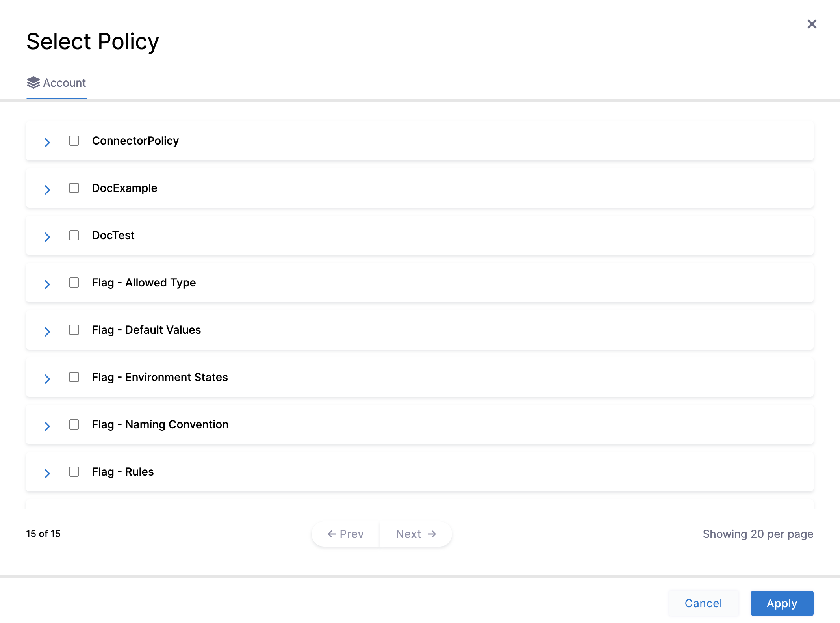Expand the ConnectorPolicy row chevron

tap(47, 142)
